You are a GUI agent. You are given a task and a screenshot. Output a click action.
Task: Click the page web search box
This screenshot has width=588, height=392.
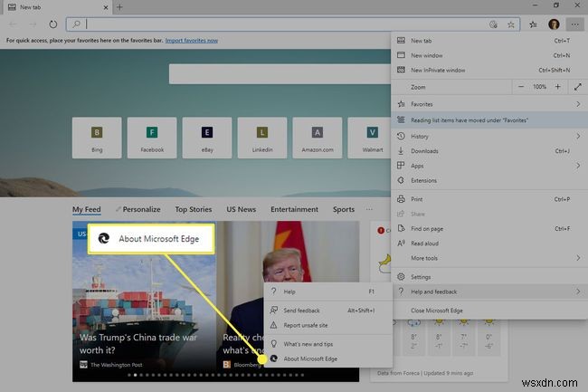click(x=280, y=74)
